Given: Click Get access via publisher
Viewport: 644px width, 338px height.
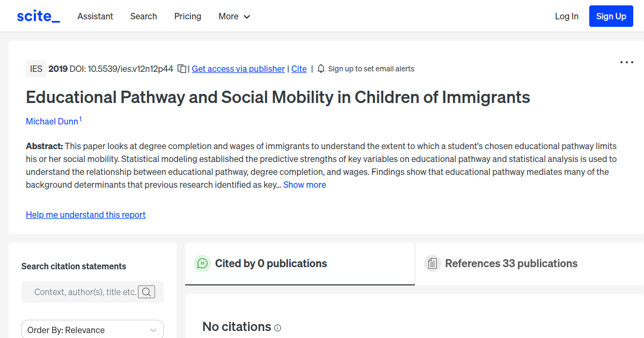Looking at the screenshot, I should click(x=238, y=69).
